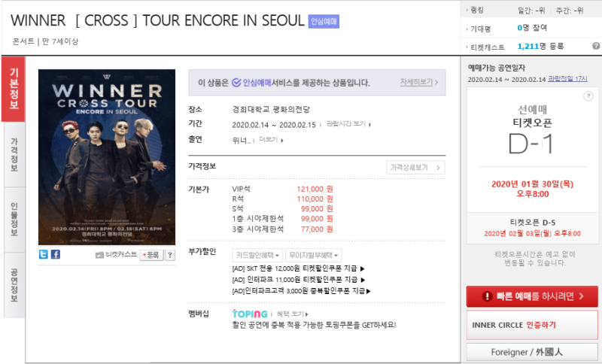Open the 인터파크 11,000원 coupon ad
The width and height of the screenshot is (602, 364).
coord(298,280)
